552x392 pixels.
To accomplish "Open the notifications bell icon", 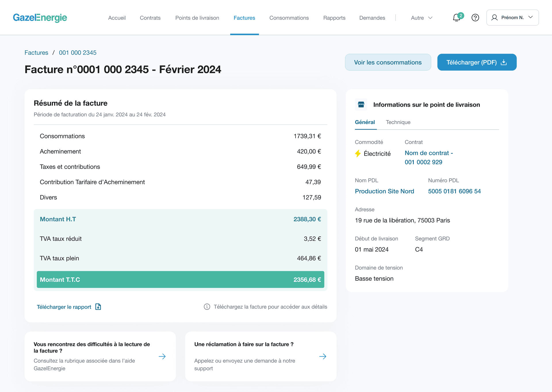I will point(457,18).
